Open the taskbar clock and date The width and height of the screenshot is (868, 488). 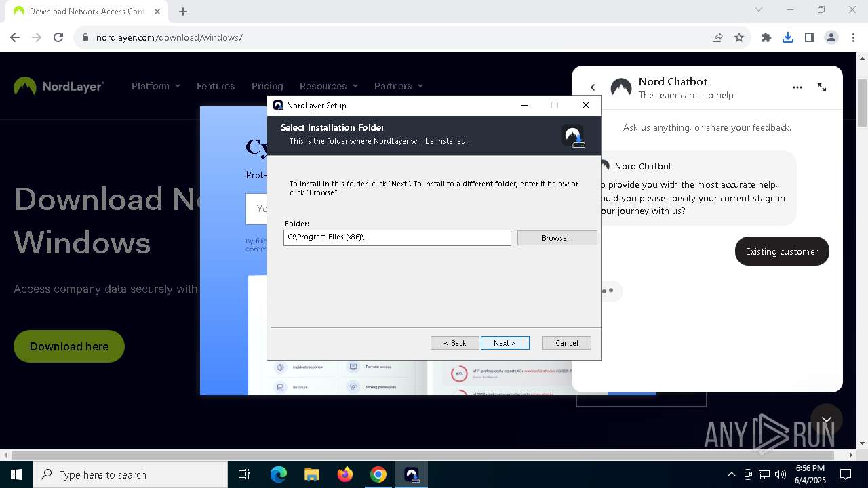pyautogui.click(x=810, y=474)
